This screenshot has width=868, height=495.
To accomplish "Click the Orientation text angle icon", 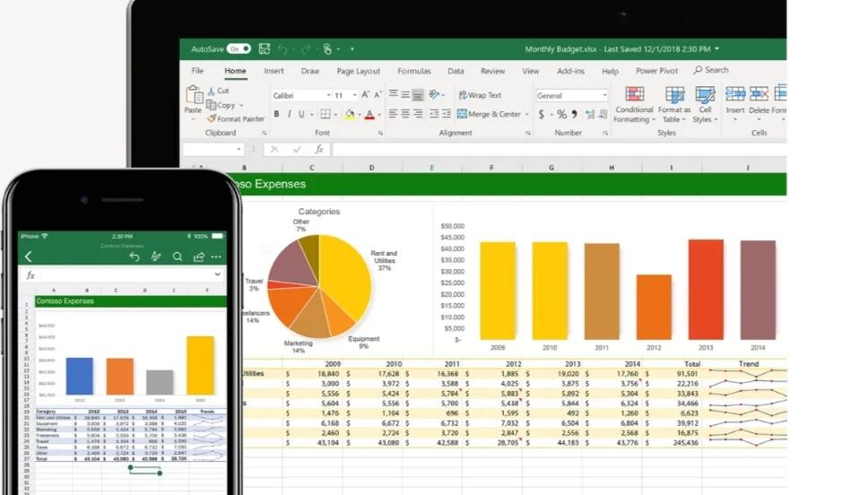I will 435,94.
